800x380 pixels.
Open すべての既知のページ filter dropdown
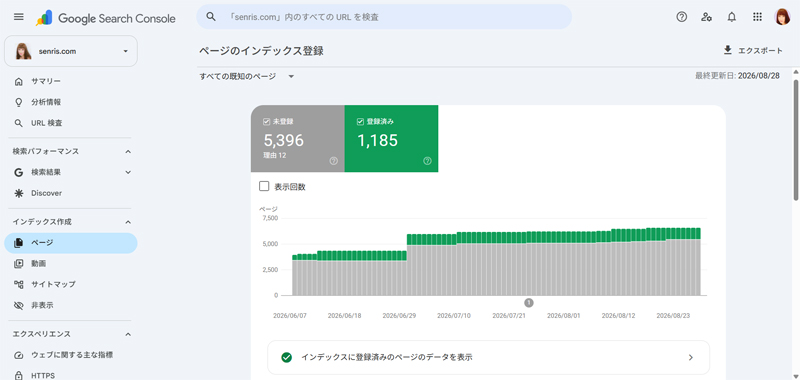(x=247, y=77)
